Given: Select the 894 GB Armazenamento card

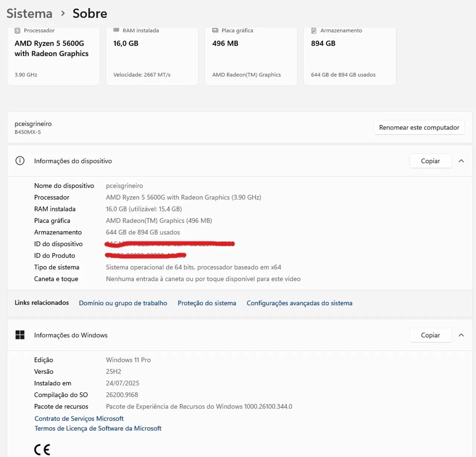Looking at the screenshot, I should coord(350,56).
